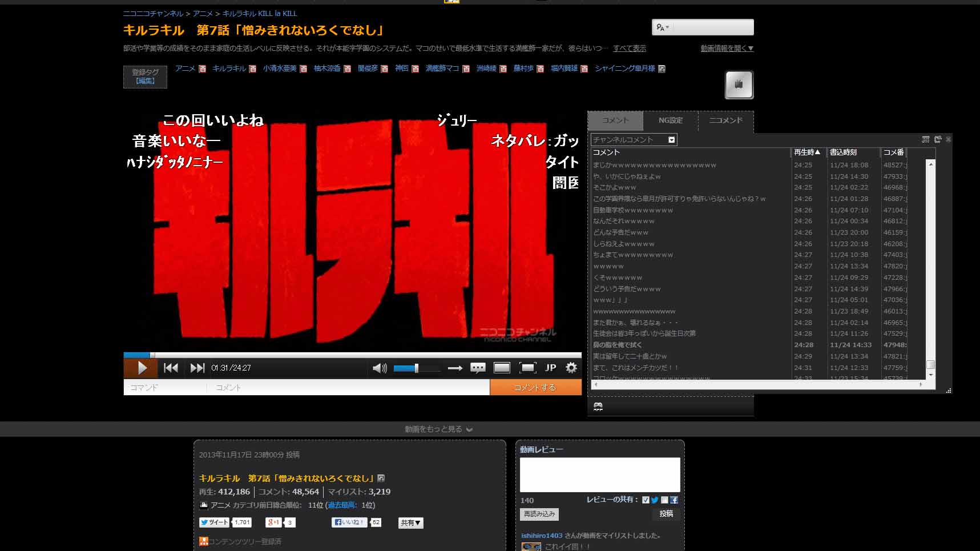The image size is (980, 551).
Task: Expand 動画をもっと見る section
Action: point(438,429)
